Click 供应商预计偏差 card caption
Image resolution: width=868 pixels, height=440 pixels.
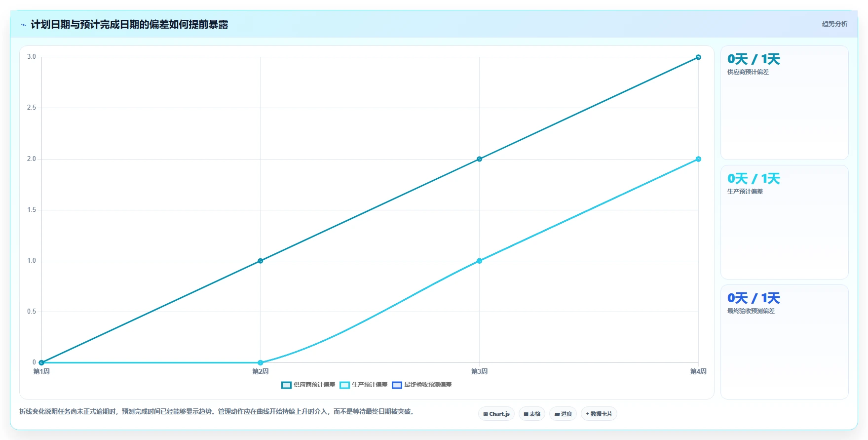pyautogui.click(x=748, y=72)
